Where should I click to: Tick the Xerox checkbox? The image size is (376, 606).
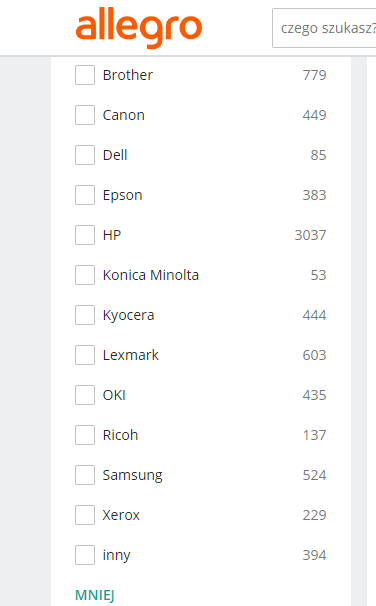[85, 515]
